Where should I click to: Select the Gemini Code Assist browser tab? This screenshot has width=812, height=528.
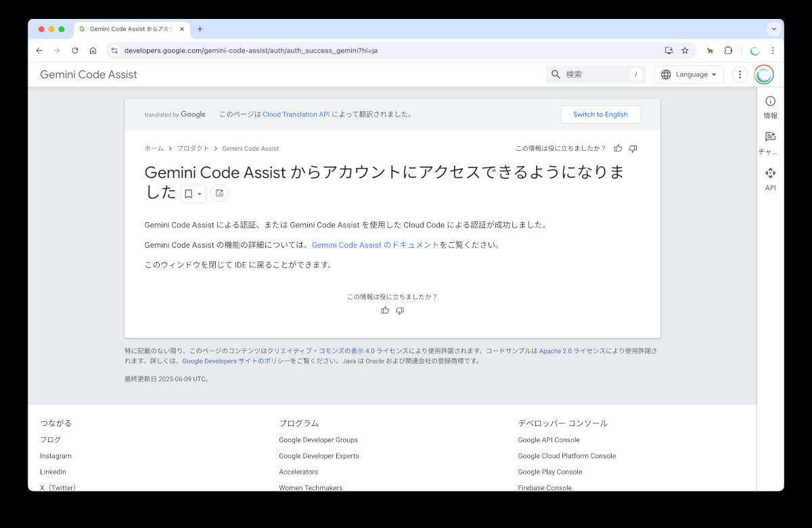[131, 29]
